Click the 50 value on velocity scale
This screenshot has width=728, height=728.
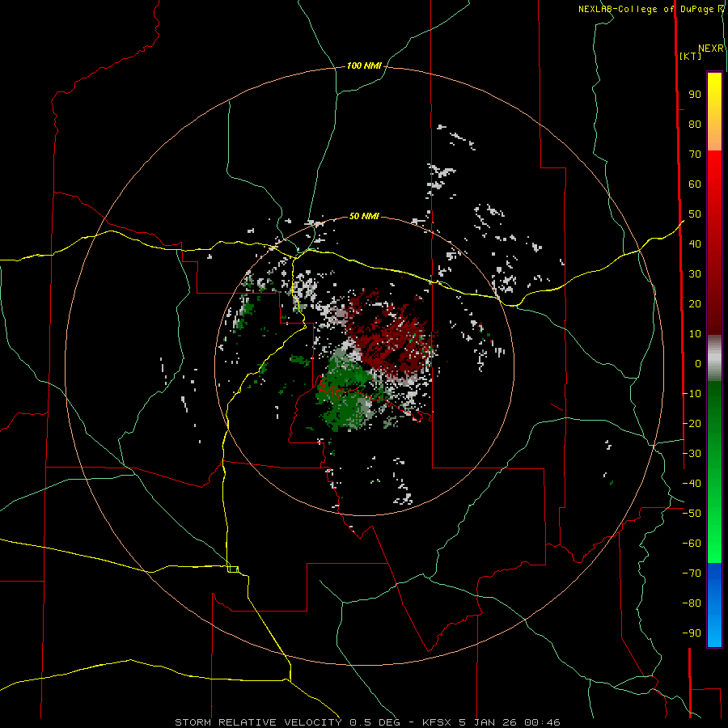[x=695, y=214]
